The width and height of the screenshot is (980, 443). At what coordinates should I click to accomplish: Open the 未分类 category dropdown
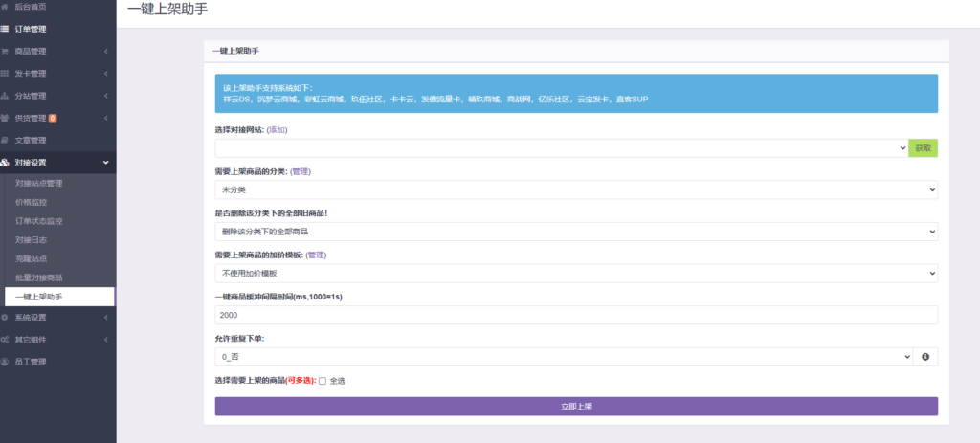[576, 189]
